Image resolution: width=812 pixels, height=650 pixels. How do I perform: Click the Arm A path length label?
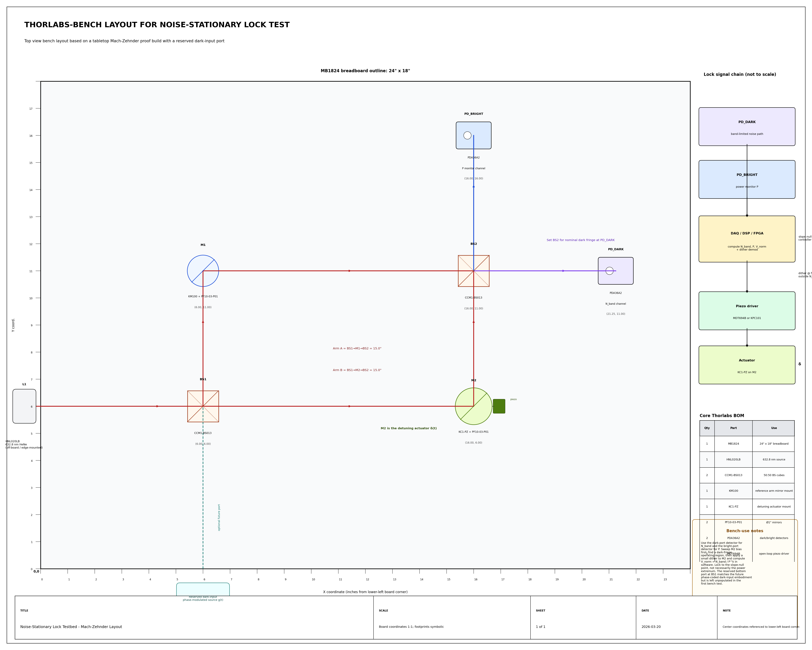point(357,349)
